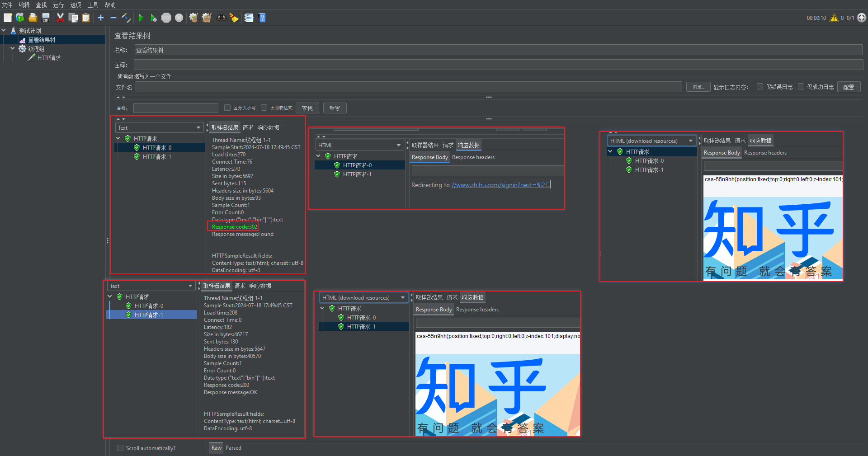Tick the 区分大小写 checkbox
The height and width of the screenshot is (456, 868).
click(x=227, y=108)
